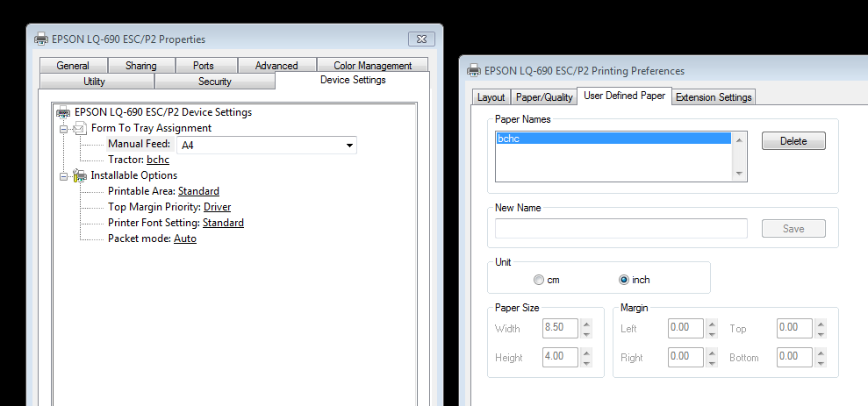Click the printer icon in Printing Preferences title
Image resolution: width=868 pixels, height=406 pixels.
[x=474, y=71]
